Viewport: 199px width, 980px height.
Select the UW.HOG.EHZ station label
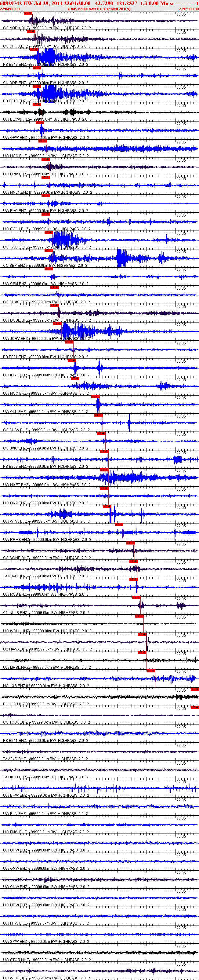tap(15, 156)
